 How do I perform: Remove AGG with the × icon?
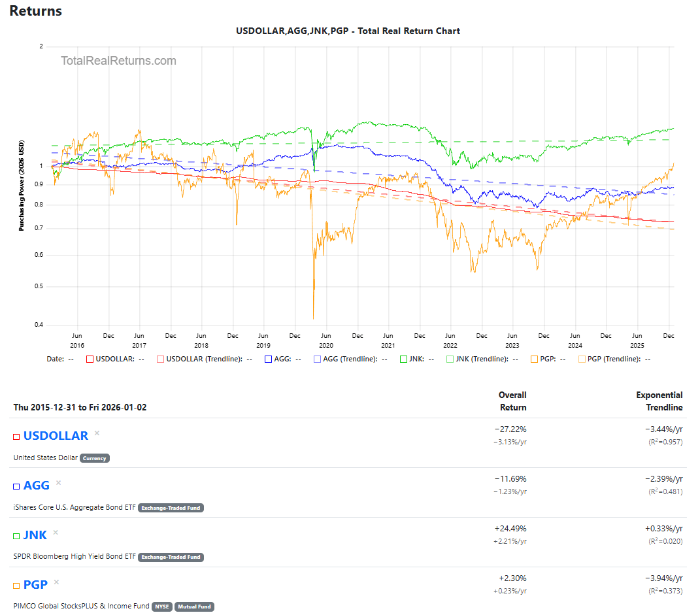click(x=58, y=483)
